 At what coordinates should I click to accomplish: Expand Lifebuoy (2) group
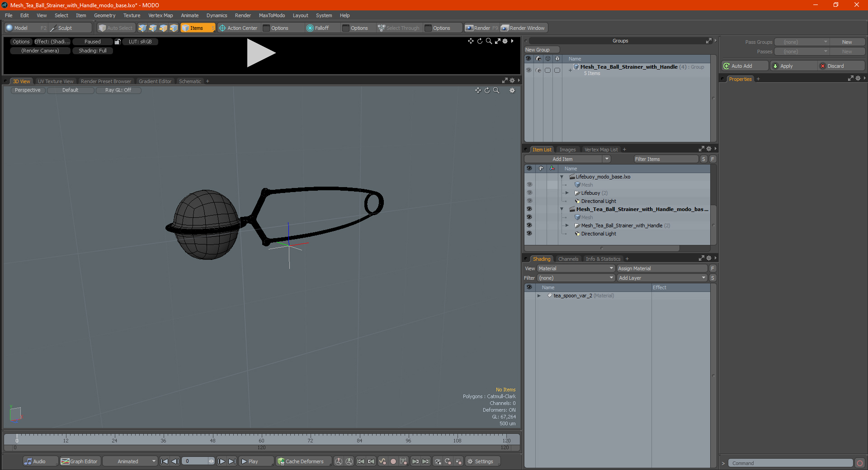click(x=567, y=193)
